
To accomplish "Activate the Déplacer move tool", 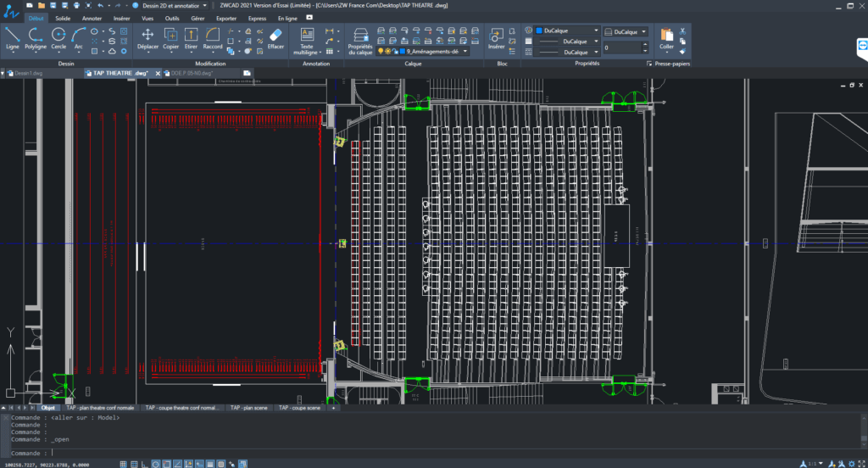I will 147,39.
